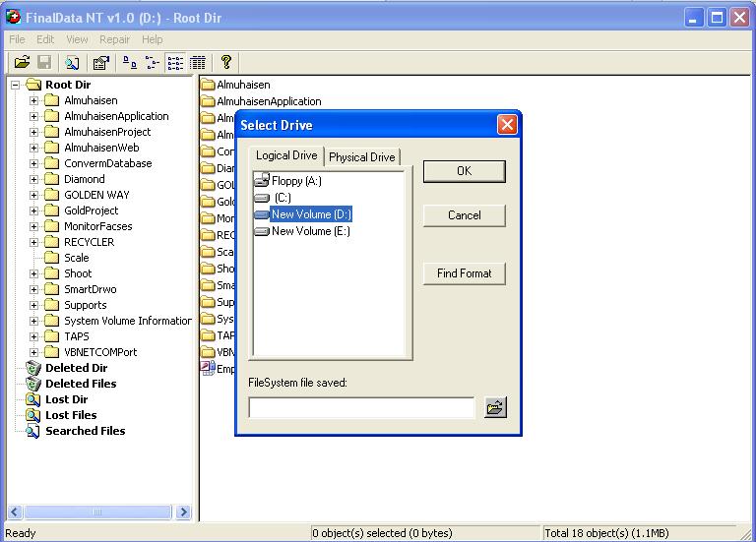Image resolution: width=756 pixels, height=542 pixels.
Task: Close the Select Drive dialog
Action: click(x=507, y=125)
